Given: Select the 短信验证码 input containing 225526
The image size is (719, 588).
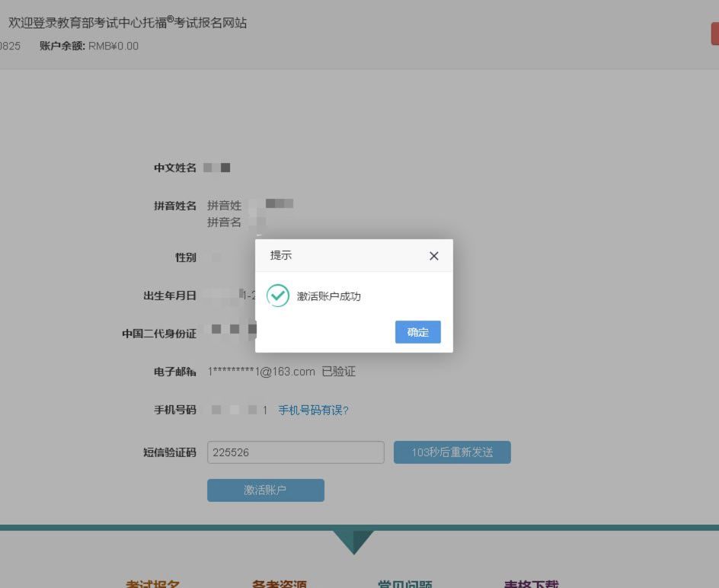Looking at the screenshot, I should coord(296,452).
